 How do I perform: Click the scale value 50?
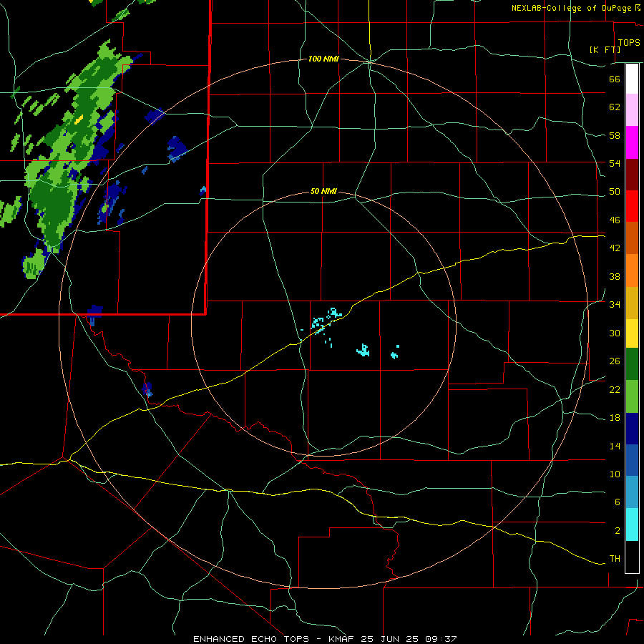coord(615,192)
